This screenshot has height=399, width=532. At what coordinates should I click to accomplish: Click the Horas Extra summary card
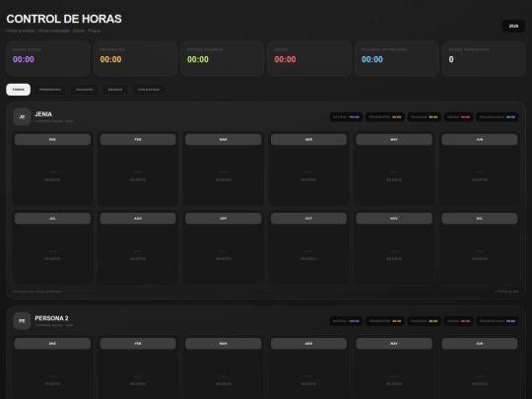pyautogui.click(x=48, y=58)
